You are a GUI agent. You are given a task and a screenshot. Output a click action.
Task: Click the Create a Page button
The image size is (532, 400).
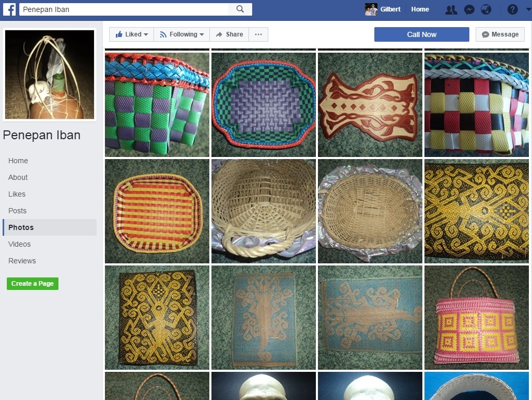click(32, 283)
